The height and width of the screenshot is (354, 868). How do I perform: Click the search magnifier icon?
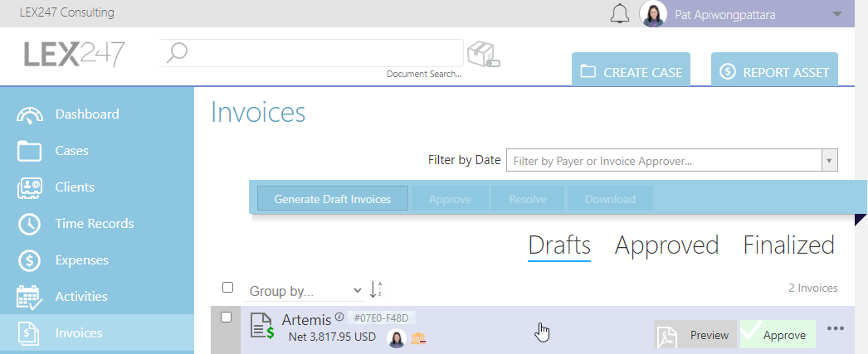click(177, 53)
